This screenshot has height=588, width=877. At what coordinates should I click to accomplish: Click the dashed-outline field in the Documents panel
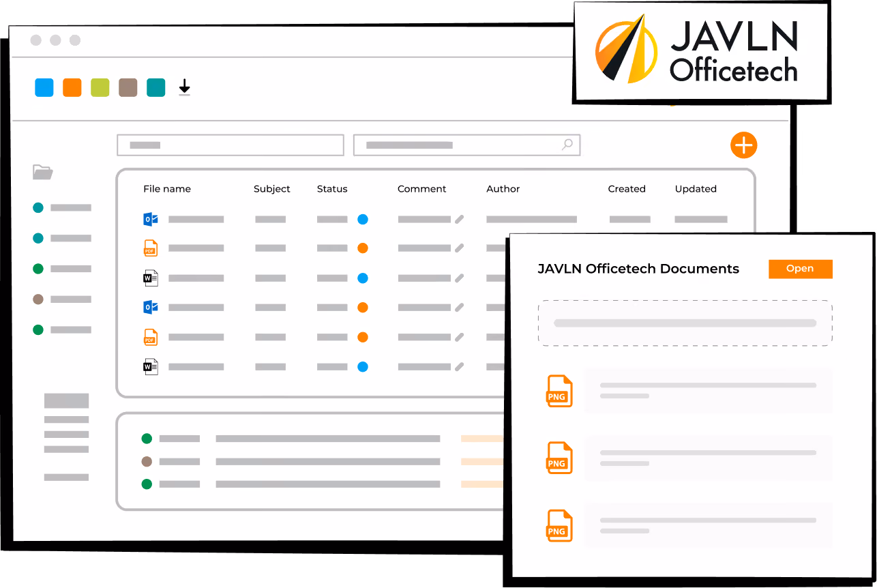tap(685, 323)
